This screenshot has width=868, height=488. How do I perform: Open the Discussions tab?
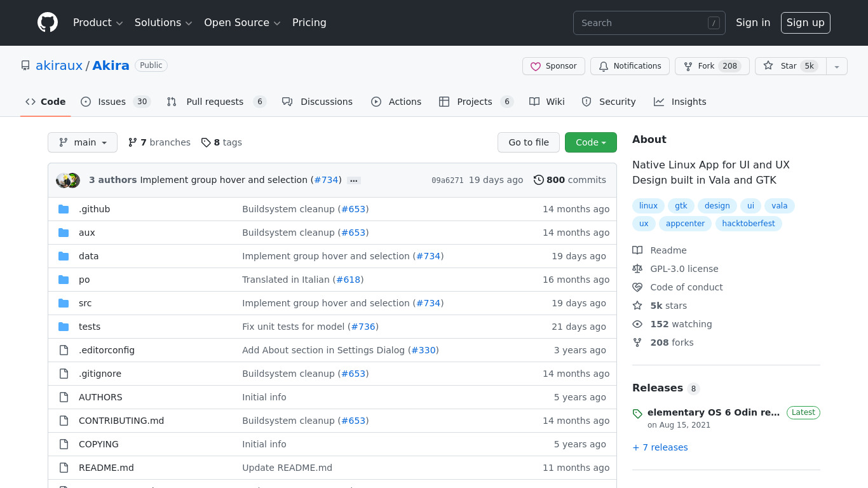[x=317, y=102]
